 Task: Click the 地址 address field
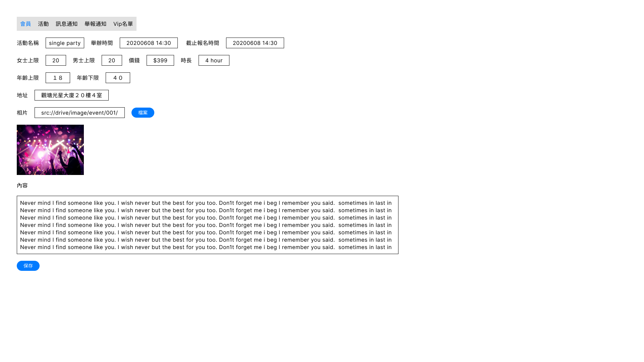[71, 95]
